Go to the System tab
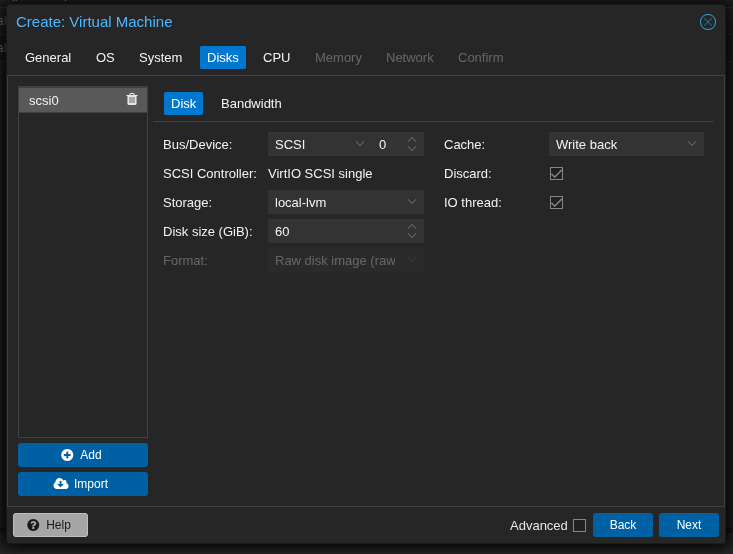The image size is (733, 554). [160, 58]
